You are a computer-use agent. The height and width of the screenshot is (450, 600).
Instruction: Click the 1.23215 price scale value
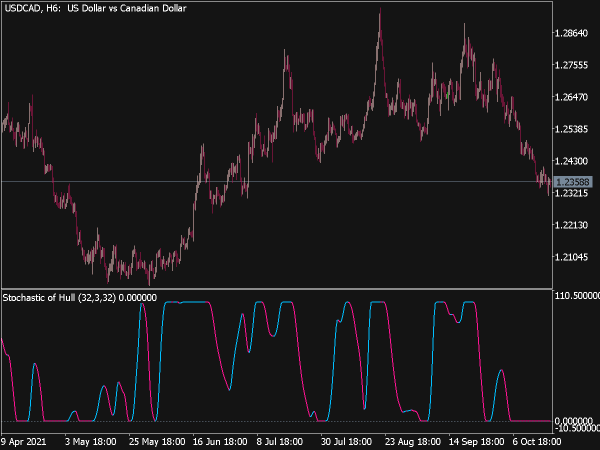(571, 193)
